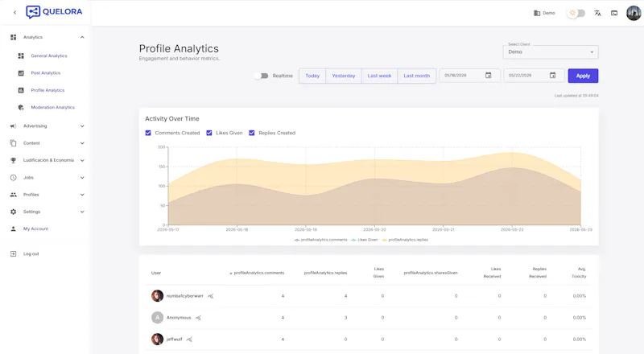Click the Profiles people icon

(x=13, y=195)
